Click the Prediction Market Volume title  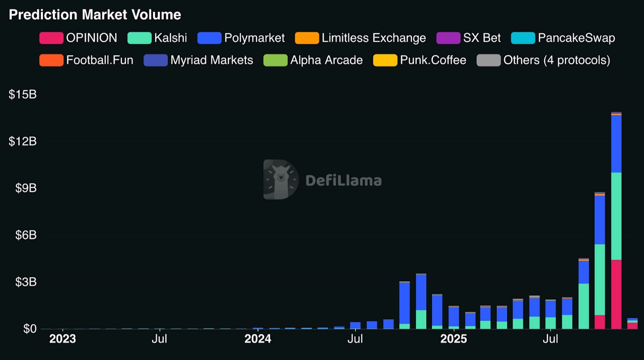(95, 15)
